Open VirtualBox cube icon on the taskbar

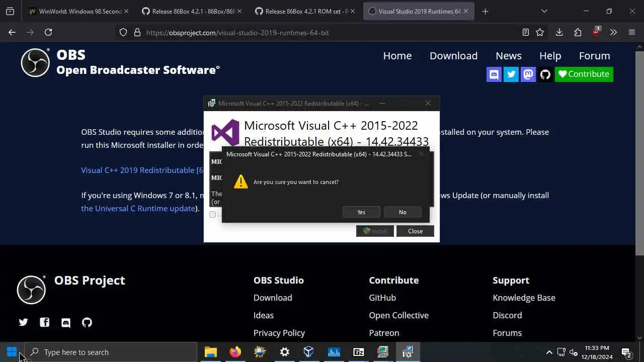pos(309,352)
